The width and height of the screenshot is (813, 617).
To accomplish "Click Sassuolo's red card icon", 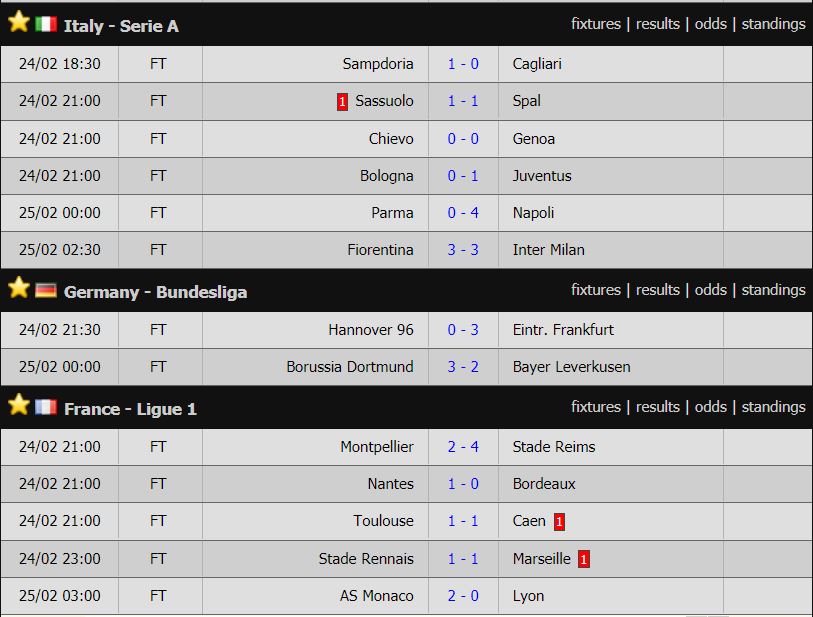I will [342, 102].
